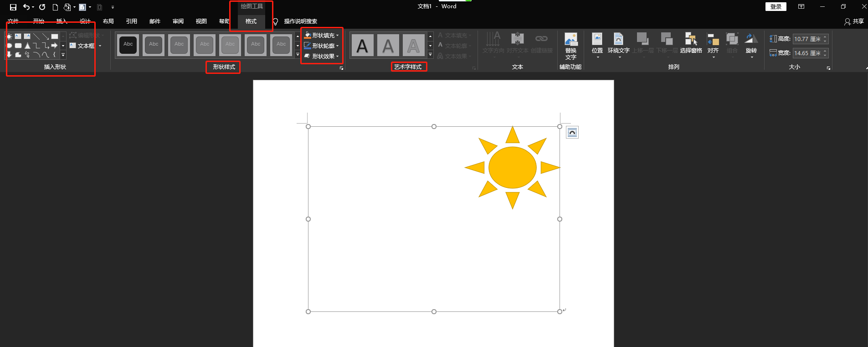Viewport: 868px width, 347px height.
Task: Apply the middle gray A WordArt style
Action: tap(388, 46)
